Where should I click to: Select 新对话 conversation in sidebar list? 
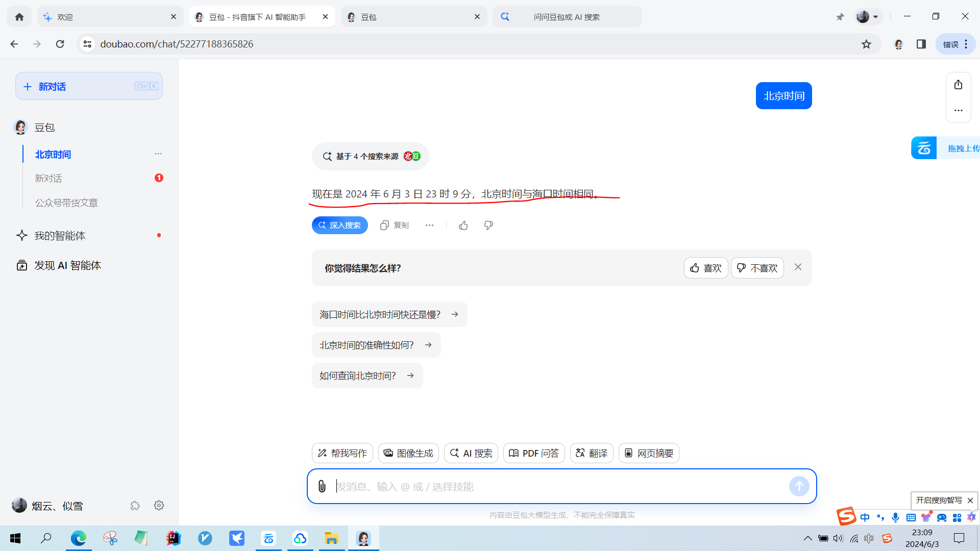[x=48, y=179]
